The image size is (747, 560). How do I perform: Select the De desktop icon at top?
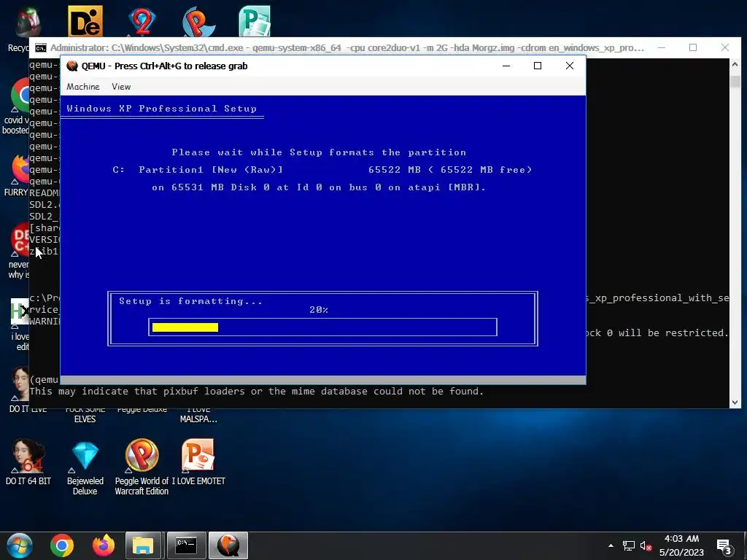point(85,21)
